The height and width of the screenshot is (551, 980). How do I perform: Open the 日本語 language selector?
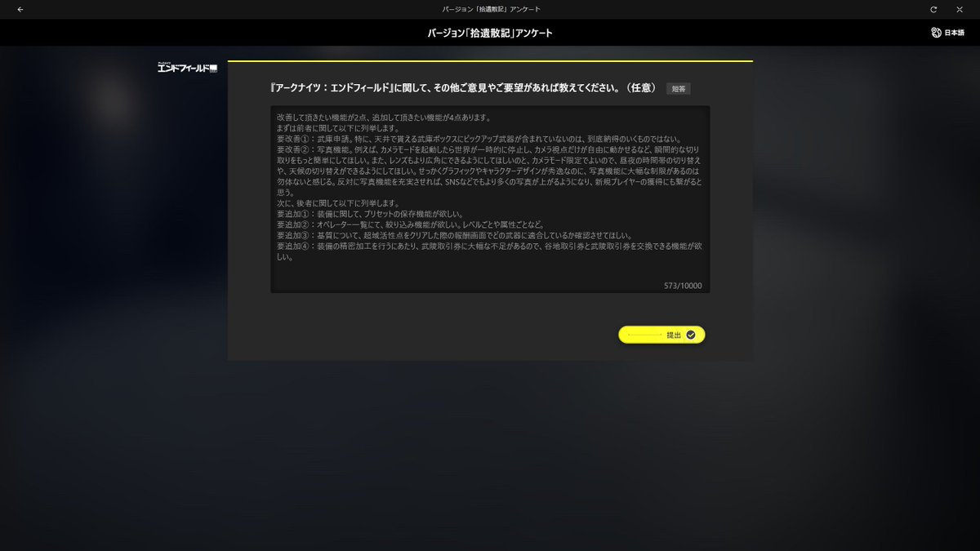click(x=947, y=33)
